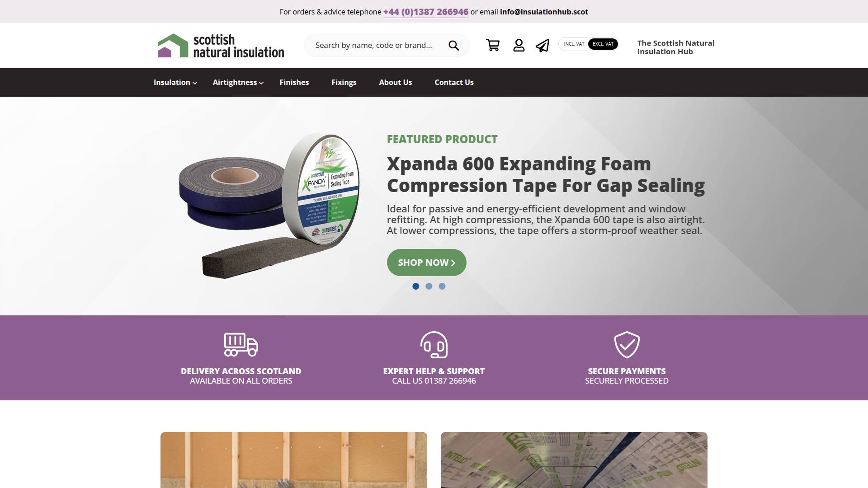Click the secure payments shield icon
868x488 pixels.
coord(627,345)
